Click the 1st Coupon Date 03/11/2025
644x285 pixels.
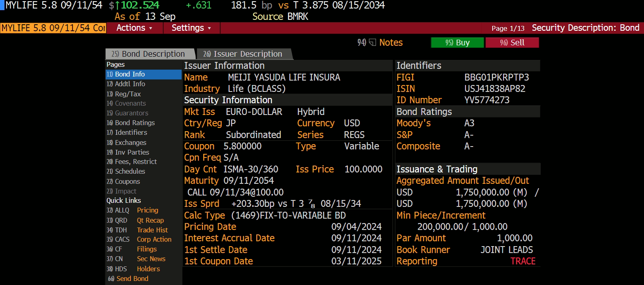(356, 261)
